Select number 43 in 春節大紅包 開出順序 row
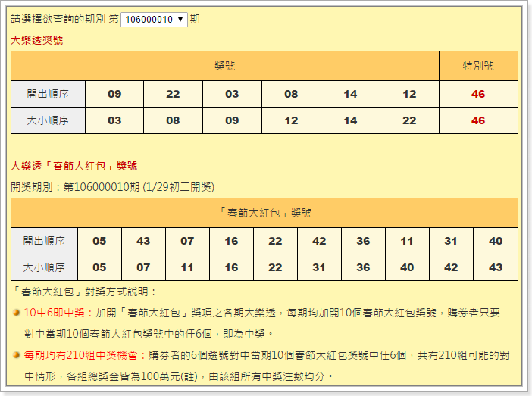Image resolution: width=532 pixels, height=396 pixels. tap(143, 241)
